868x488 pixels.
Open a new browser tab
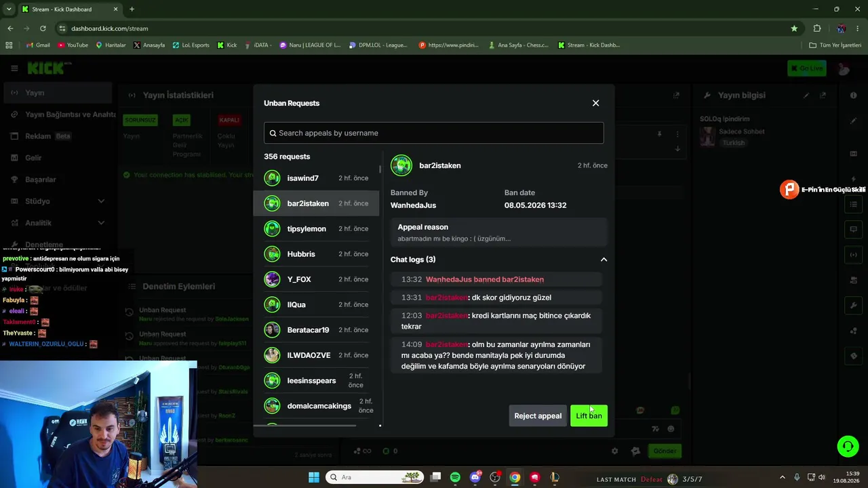point(132,9)
